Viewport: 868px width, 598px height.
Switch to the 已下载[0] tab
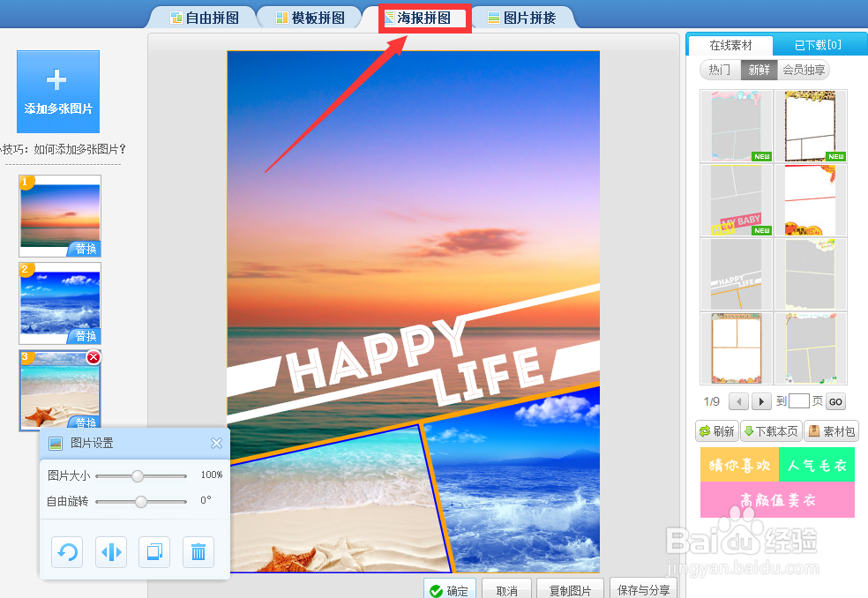pyautogui.click(x=819, y=45)
